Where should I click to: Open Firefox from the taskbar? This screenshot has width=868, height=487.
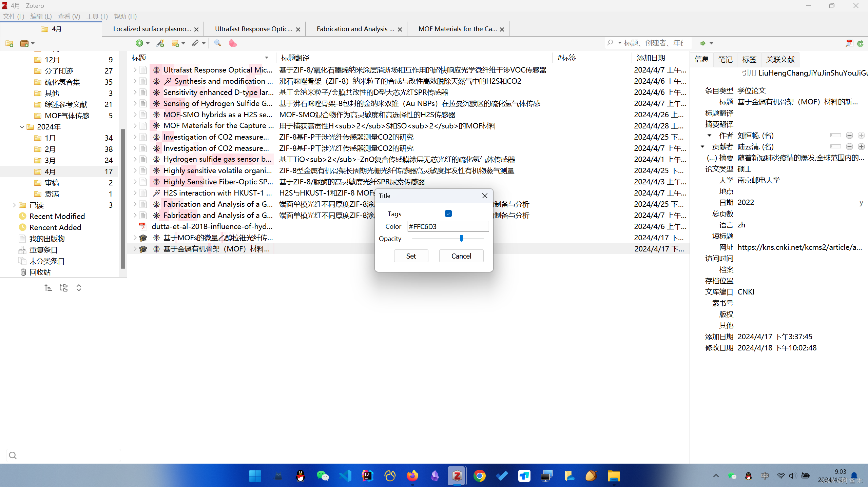(412, 476)
